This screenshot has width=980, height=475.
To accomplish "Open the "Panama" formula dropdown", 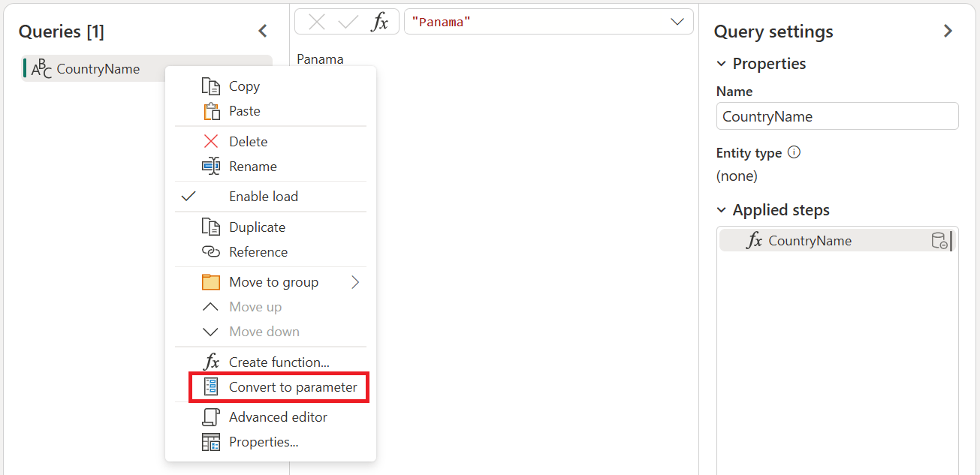I will [677, 21].
